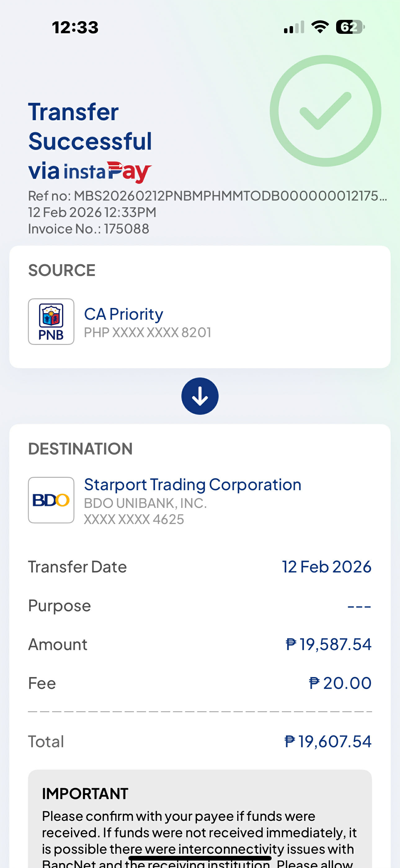This screenshot has width=400, height=868.
Task: Tap the Amount value ₱ 19,587.54
Action: pyautogui.click(x=328, y=644)
